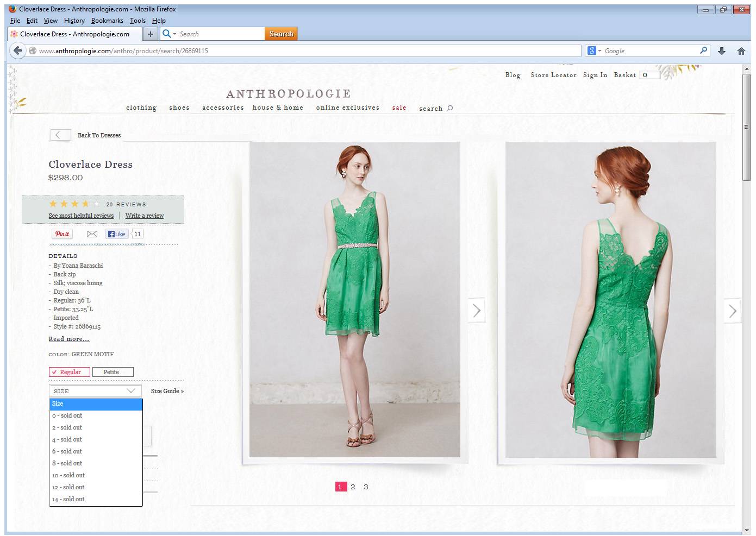Open the accessories navigation category

point(223,108)
